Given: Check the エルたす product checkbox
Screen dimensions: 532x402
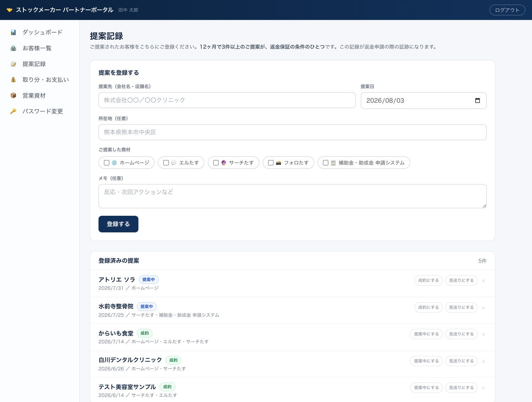Looking at the screenshot, I should 166,163.
